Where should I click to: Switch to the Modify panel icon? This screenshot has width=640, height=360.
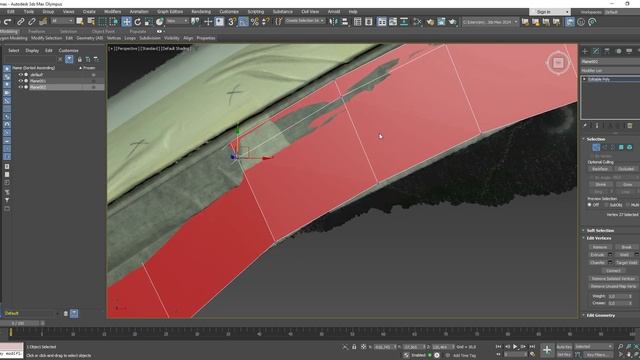(596, 51)
